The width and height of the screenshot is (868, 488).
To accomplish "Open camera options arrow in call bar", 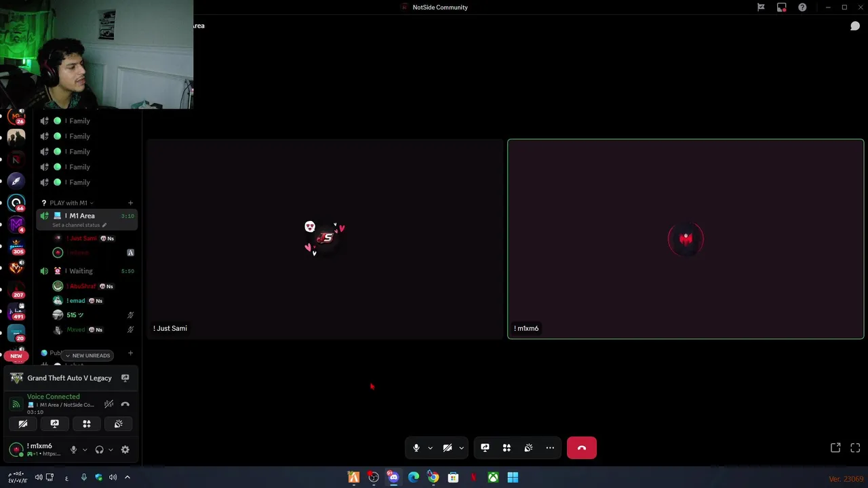I will click(461, 448).
